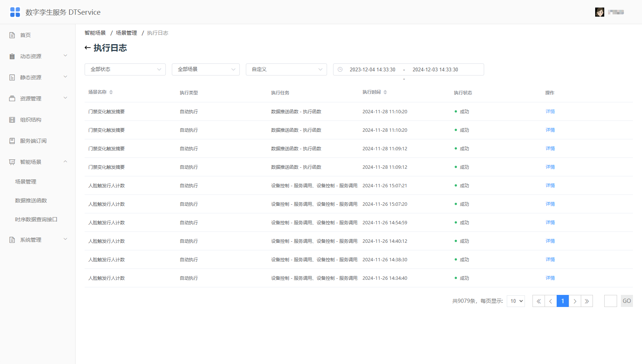Sort by 执行时间 column arrows

pos(385,92)
